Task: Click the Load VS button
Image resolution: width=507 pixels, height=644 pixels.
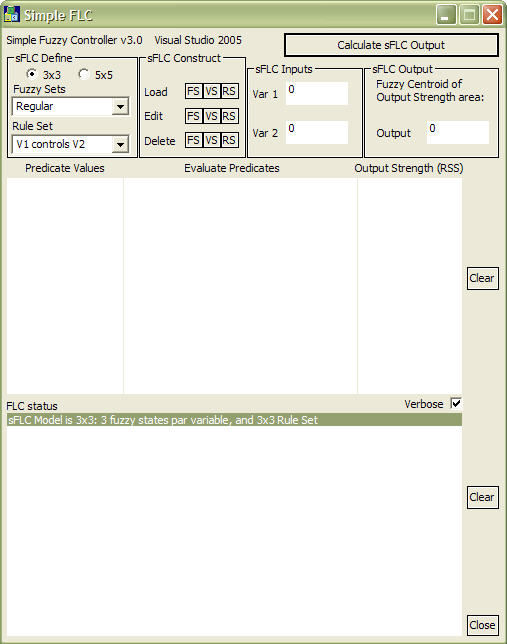Action: coord(211,91)
